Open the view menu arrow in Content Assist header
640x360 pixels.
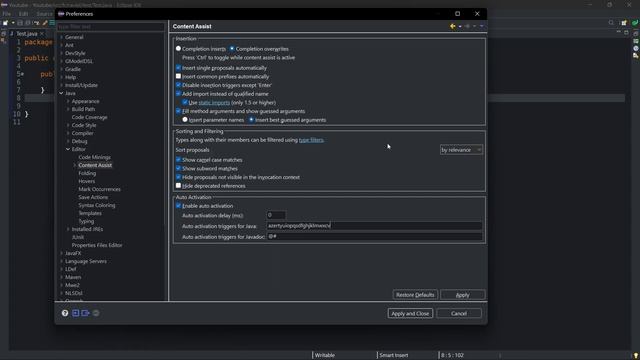point(482,26)
